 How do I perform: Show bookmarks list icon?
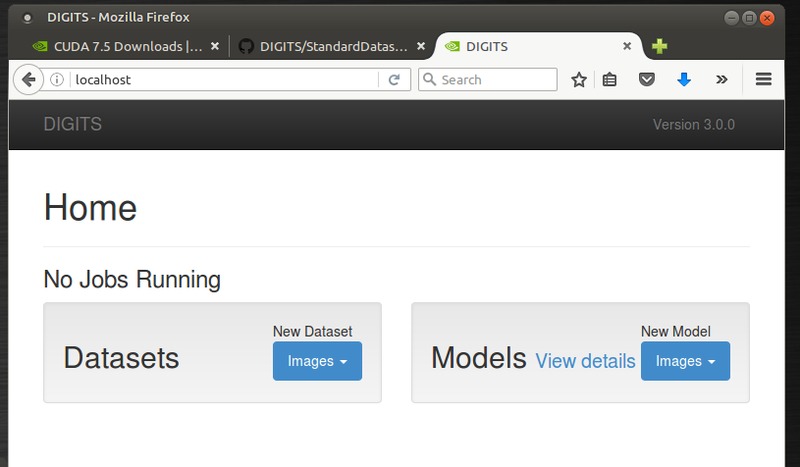tap(609, 80)
